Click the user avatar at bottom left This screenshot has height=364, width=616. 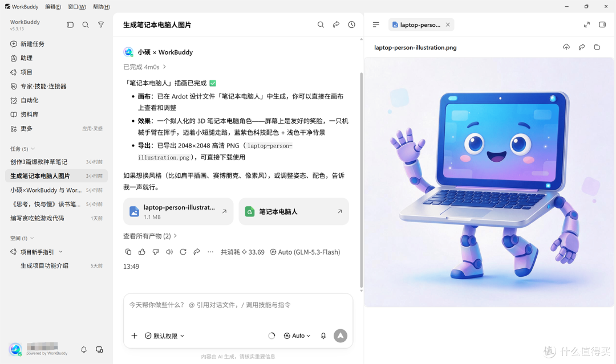point(15,349)
